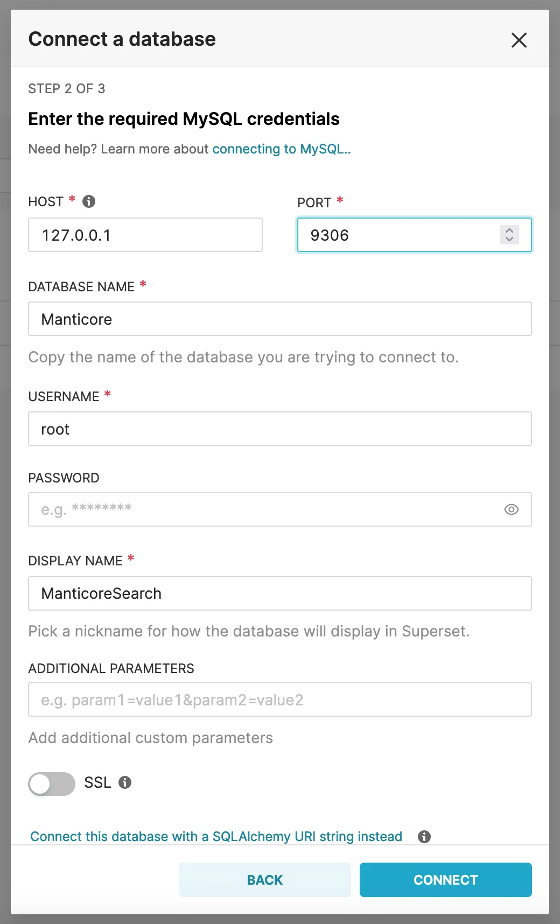Click the info icon next to SSL
This screenshot has width=560, height=924.
pos(125,782)
